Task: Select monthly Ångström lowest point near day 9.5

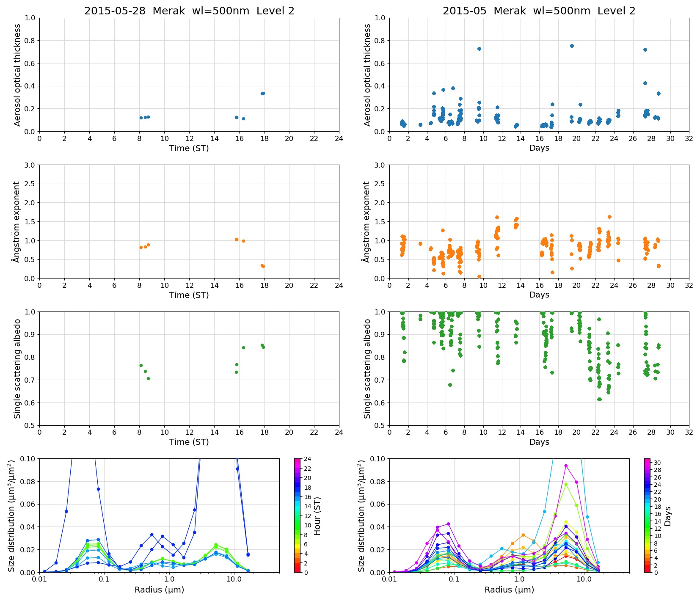Action: pos(479,277)
